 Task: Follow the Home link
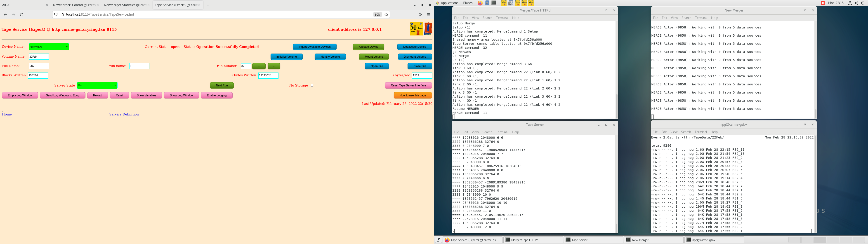(7, 114)
